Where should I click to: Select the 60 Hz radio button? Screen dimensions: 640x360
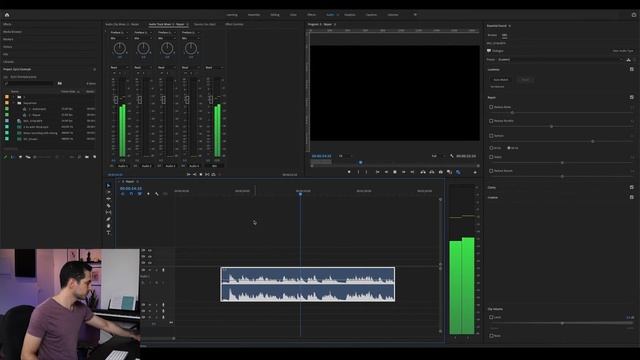(509, 148)
